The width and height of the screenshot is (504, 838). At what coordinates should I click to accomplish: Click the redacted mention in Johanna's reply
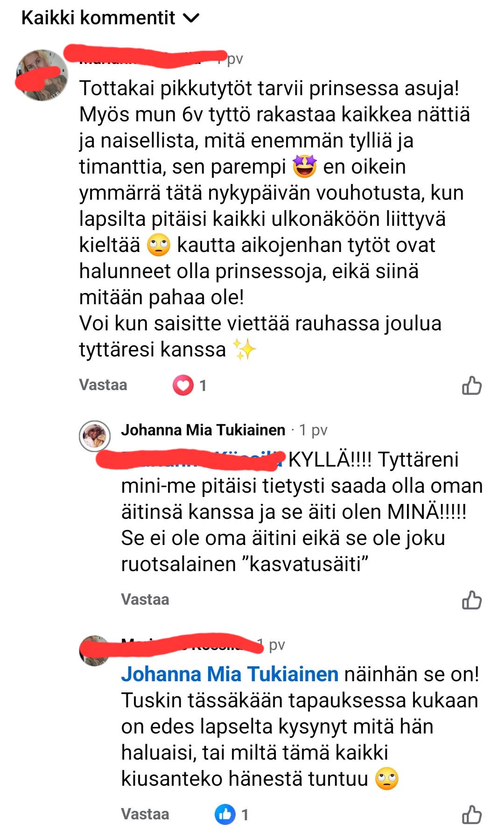190,459
